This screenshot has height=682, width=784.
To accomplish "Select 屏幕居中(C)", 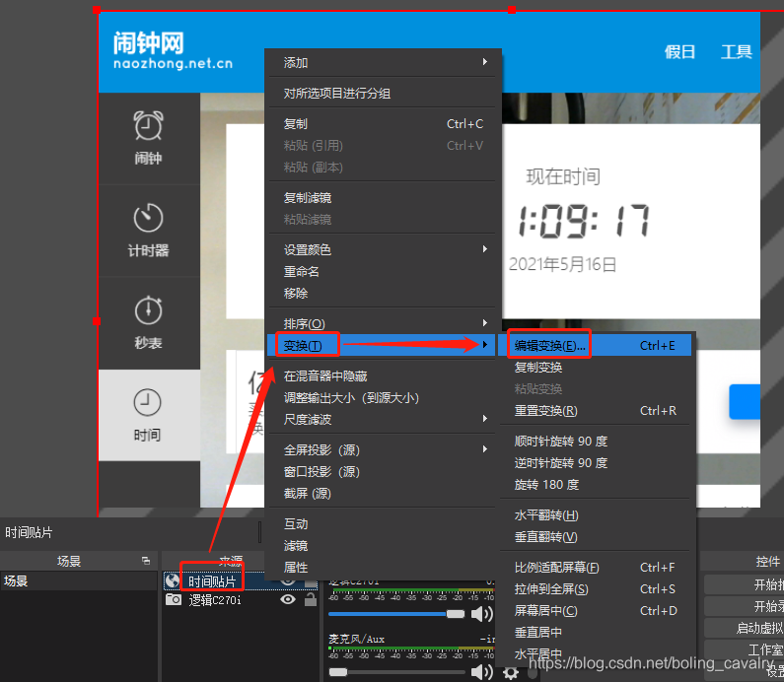I will [595, 611].
